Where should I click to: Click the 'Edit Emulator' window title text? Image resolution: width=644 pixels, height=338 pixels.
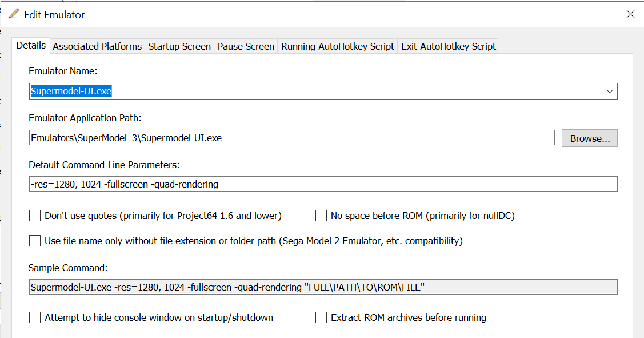(54, 15)
